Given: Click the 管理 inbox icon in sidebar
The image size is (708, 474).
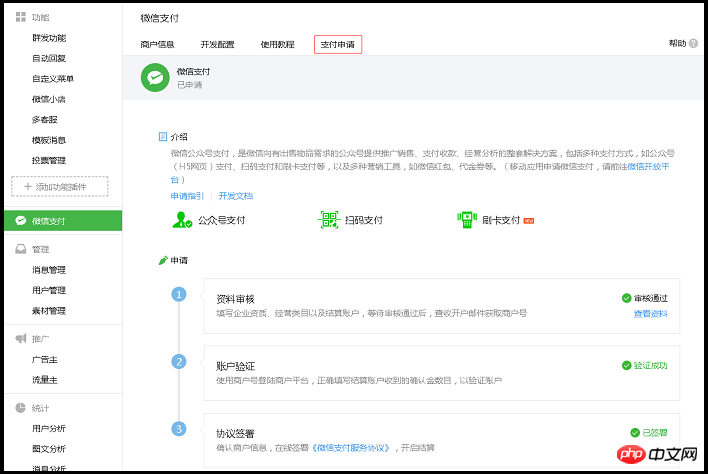Looking at the screenshot, I should pyautogui.click(x=21, y=249).
